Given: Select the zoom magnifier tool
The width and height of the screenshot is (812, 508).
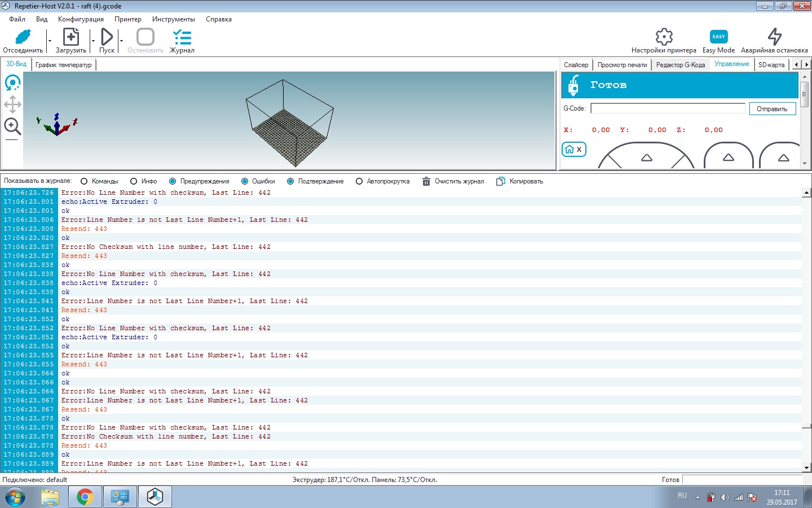Looking at the screenshot, I should pos(12,126).
